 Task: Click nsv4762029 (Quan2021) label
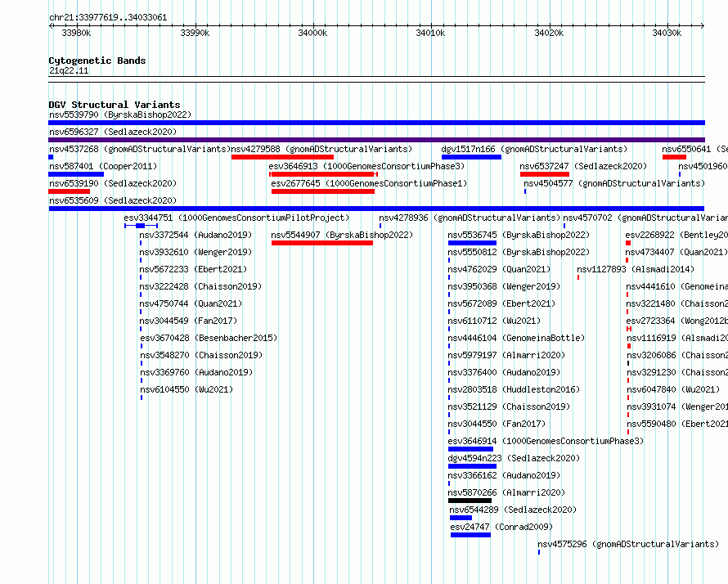499,269
